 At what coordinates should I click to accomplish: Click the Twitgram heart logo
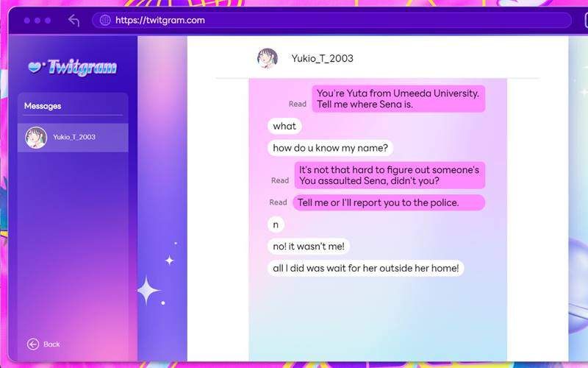[x=35, y=67]
